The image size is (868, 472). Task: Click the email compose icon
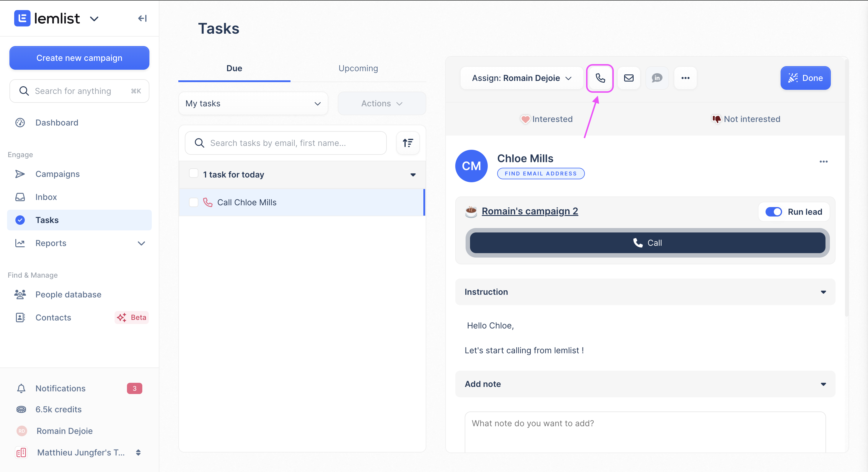pos(629,77)
